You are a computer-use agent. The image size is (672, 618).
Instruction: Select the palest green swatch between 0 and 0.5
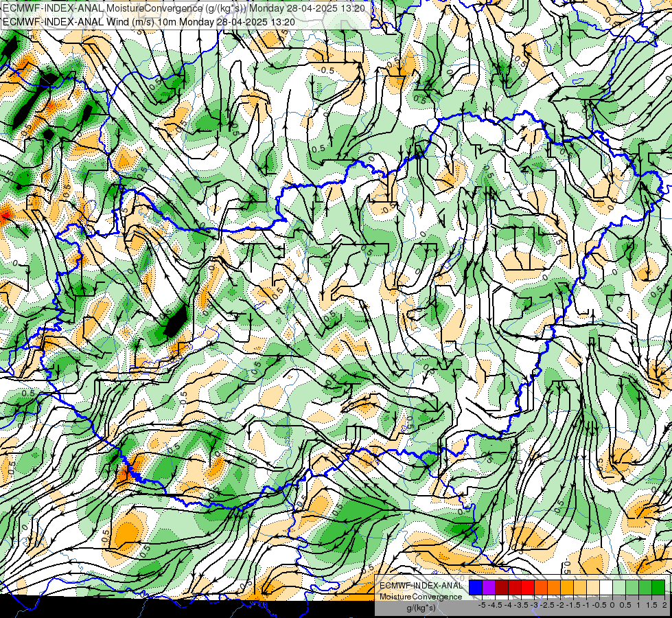coord(619,587)
